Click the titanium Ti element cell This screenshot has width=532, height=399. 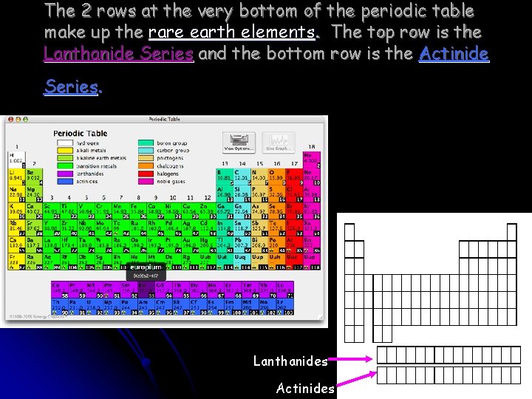[x=69, y=211]
